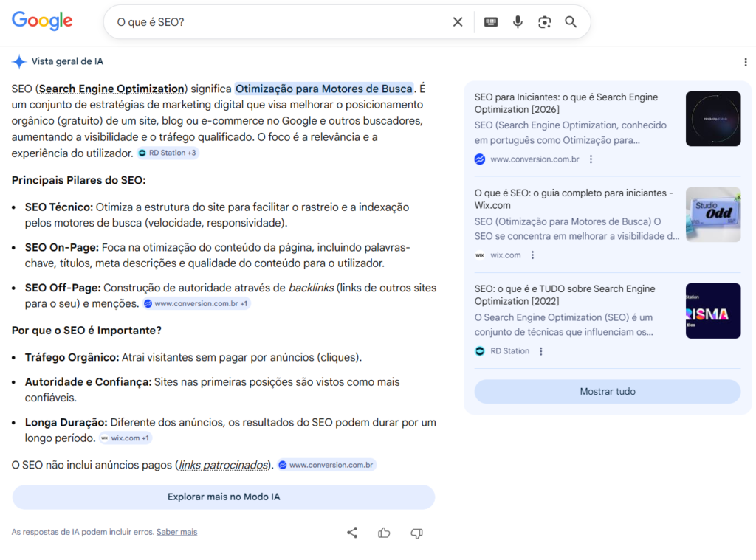Open more options for RD Station source
756x560 pixels.
pos(541,351)
